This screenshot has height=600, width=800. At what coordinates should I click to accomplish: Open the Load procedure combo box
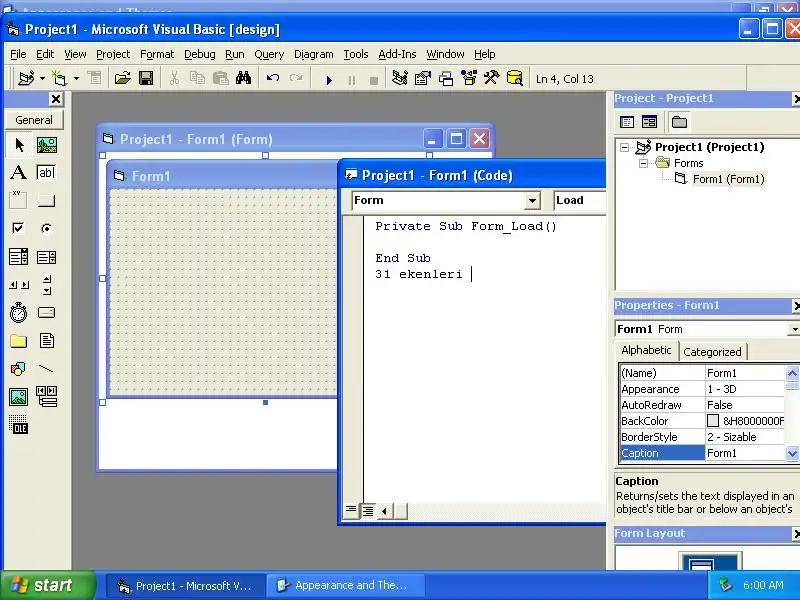click(x=580, y=201)
